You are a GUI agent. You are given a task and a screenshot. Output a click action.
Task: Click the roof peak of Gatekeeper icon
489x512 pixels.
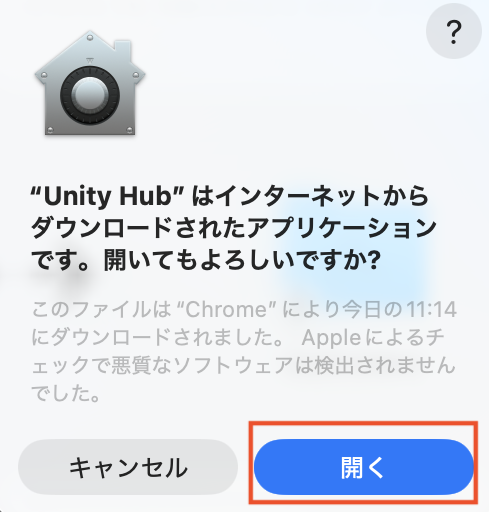[90, 38]
